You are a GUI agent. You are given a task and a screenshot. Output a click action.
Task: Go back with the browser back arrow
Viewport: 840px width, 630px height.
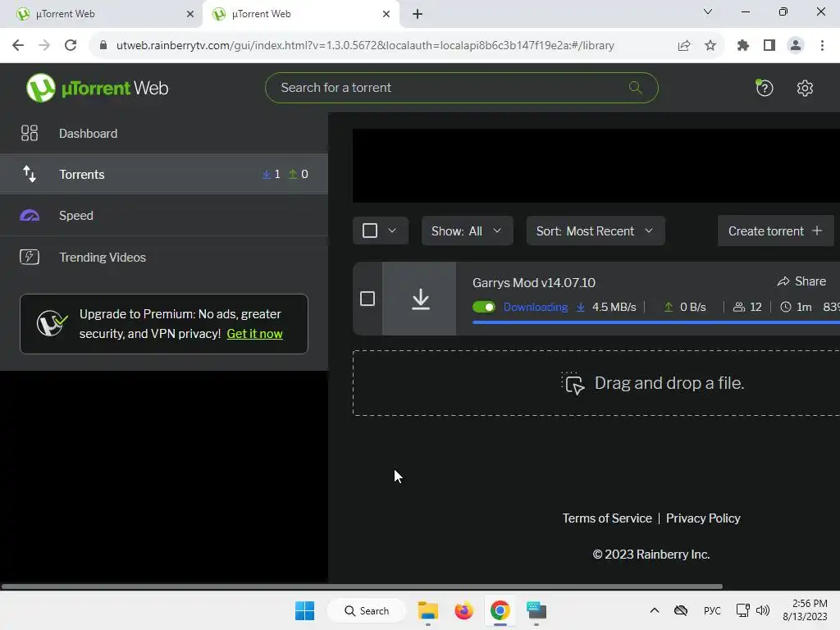point(18,45)
